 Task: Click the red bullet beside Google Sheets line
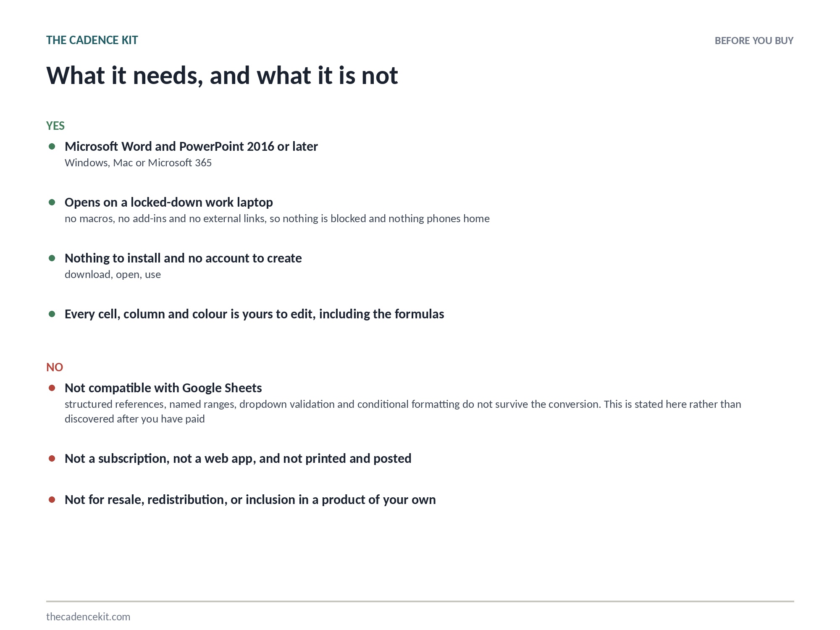pyautogui.click(x=52, y=388)
